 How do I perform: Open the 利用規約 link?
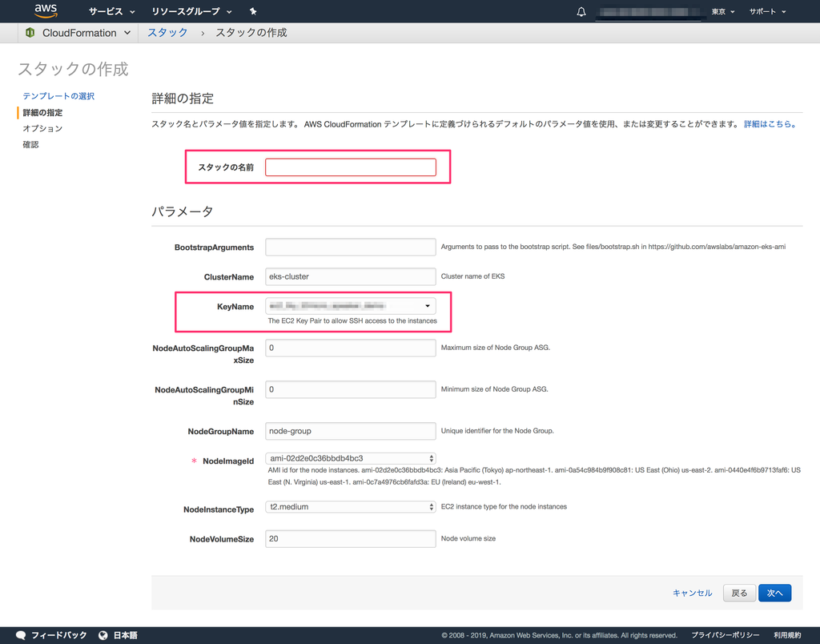[787, 635]
